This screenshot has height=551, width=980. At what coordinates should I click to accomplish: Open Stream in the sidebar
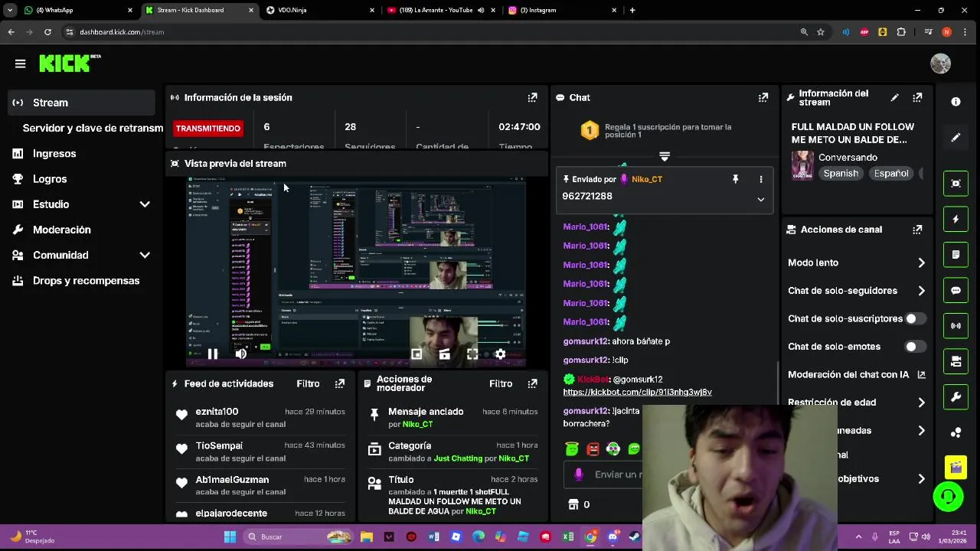(x=81, y=103)
